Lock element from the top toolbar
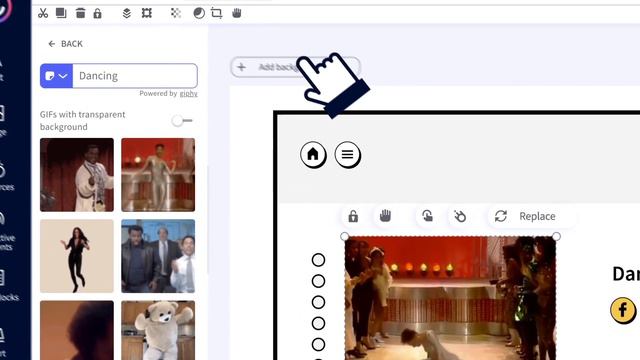Viewport: 640px width, 360px height. pos(97,13)
